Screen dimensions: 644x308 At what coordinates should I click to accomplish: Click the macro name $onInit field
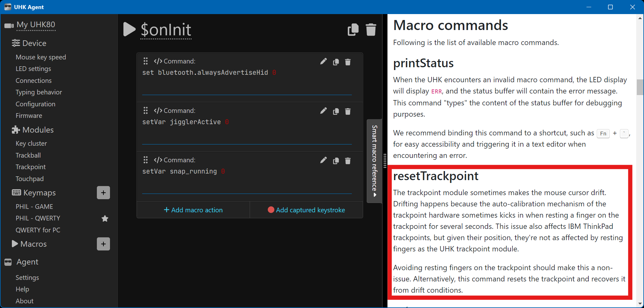(166, 30)
